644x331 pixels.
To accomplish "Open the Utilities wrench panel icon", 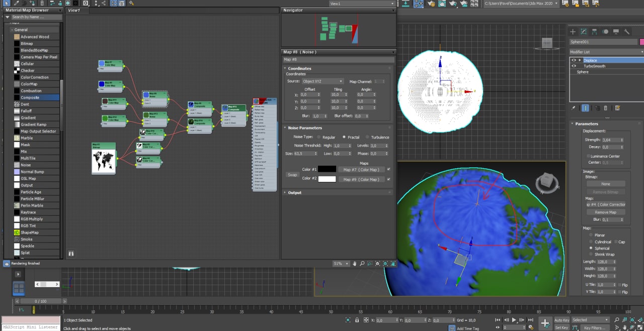I will click(x=626, y=31).
